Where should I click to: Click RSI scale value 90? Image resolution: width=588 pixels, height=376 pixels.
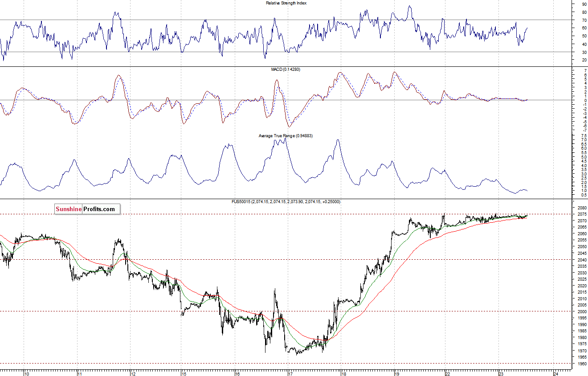tap(584, 4)
